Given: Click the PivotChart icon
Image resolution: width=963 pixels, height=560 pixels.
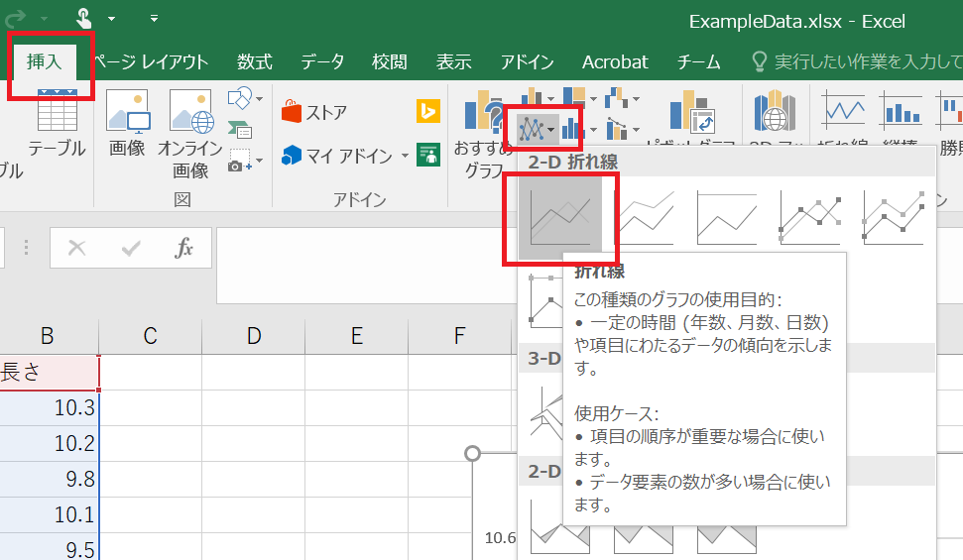Looking at the screenshot, I should (692, 112).
